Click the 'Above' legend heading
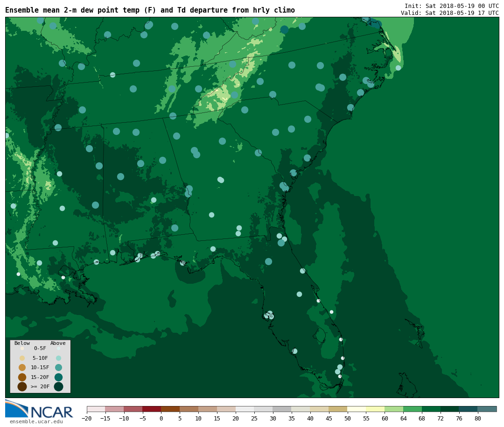Viewport: 504px width, 427px height. [x=58, y=343]
